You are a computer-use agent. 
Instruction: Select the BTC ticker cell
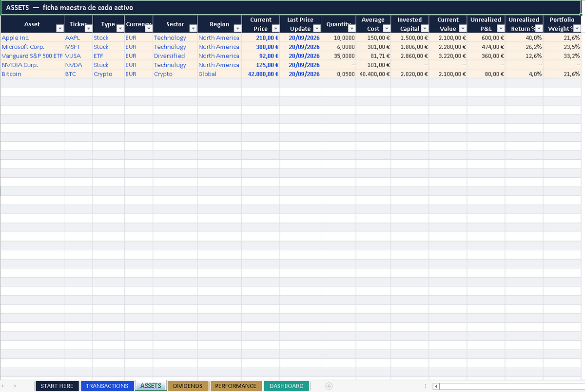tap(78, 74)
